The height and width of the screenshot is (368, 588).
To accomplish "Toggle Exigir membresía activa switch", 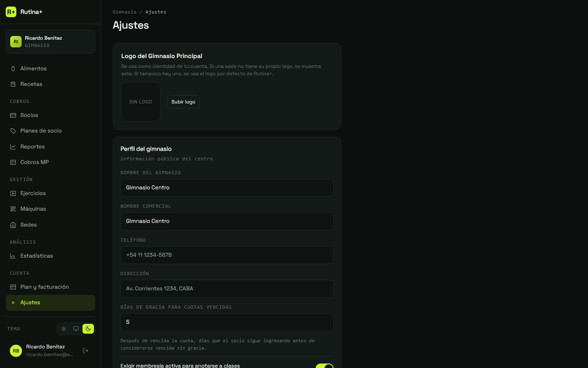I will tap(325, 366).
